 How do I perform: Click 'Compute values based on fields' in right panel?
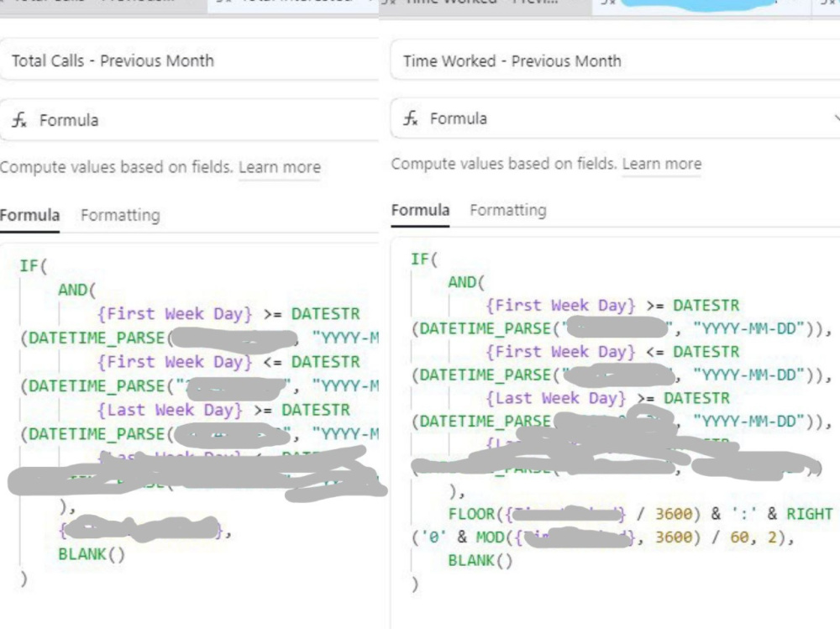503,164
